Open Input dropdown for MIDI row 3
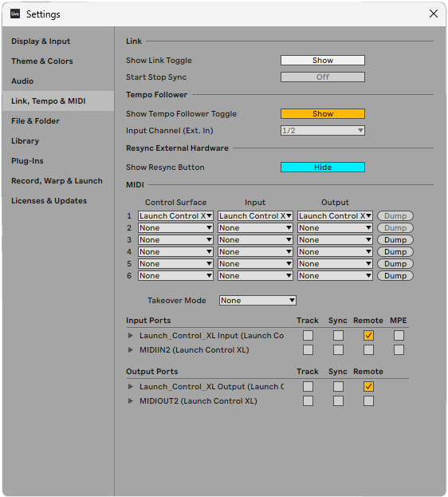 pyautogui.click(x=255, y=240)
